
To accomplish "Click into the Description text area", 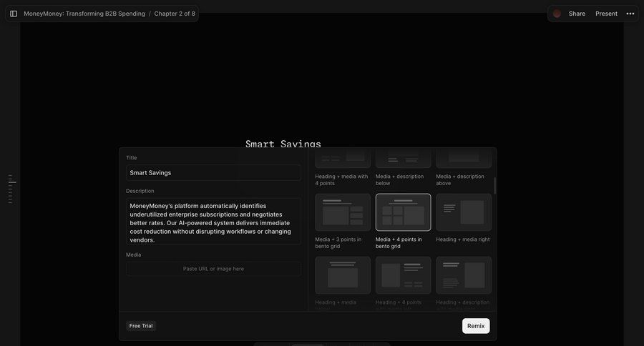I will (x=213, y=222).
